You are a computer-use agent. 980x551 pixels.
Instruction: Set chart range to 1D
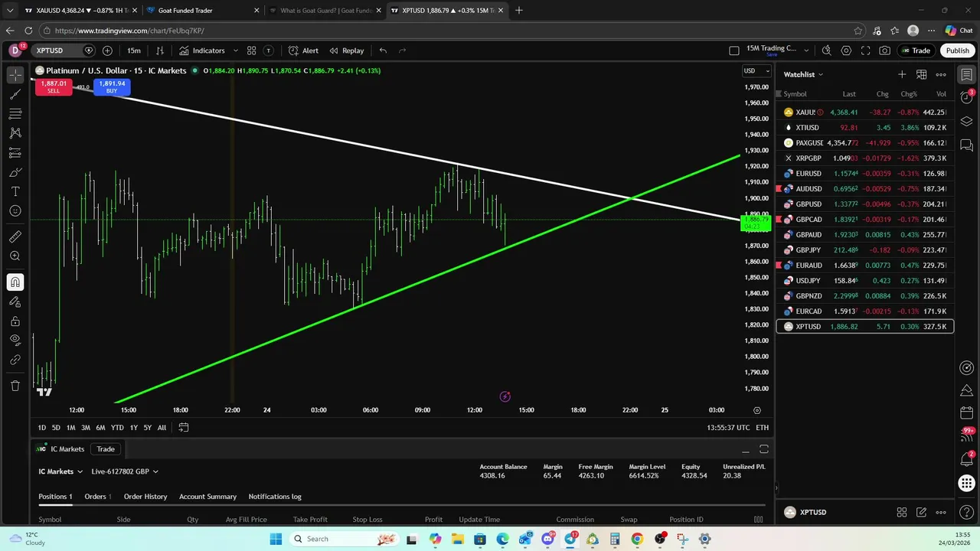42,428
